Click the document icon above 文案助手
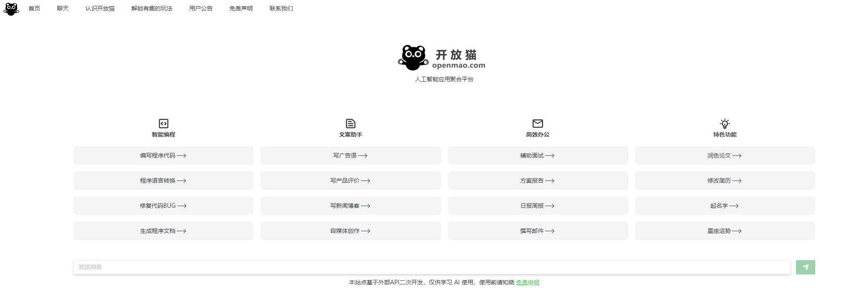This screenshot has height=297, width=868. point(350,123)
